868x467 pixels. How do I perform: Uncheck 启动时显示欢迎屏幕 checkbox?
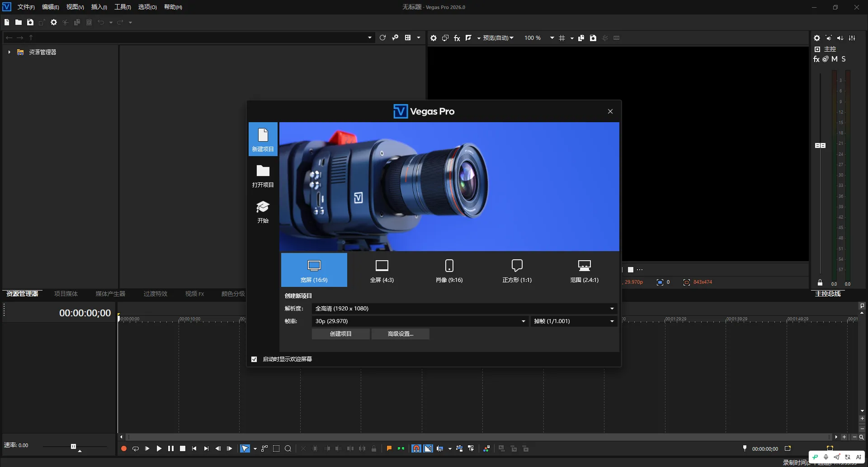[x=254, y=359]
